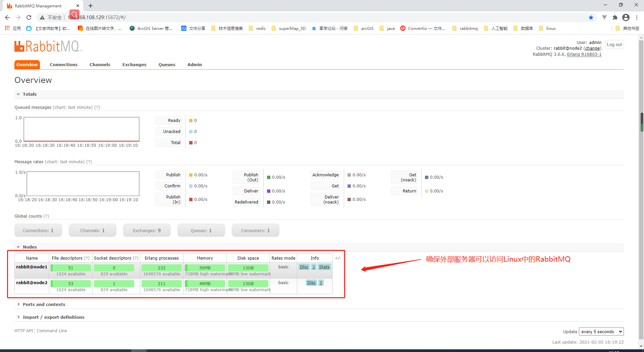Viewport: 644px width, 352px height.
Task: Click the Exchanges: 9 count button
Action: coord(147,230)
